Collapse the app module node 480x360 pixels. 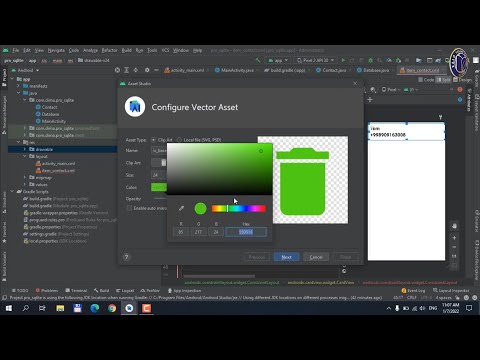pos(12,79)
